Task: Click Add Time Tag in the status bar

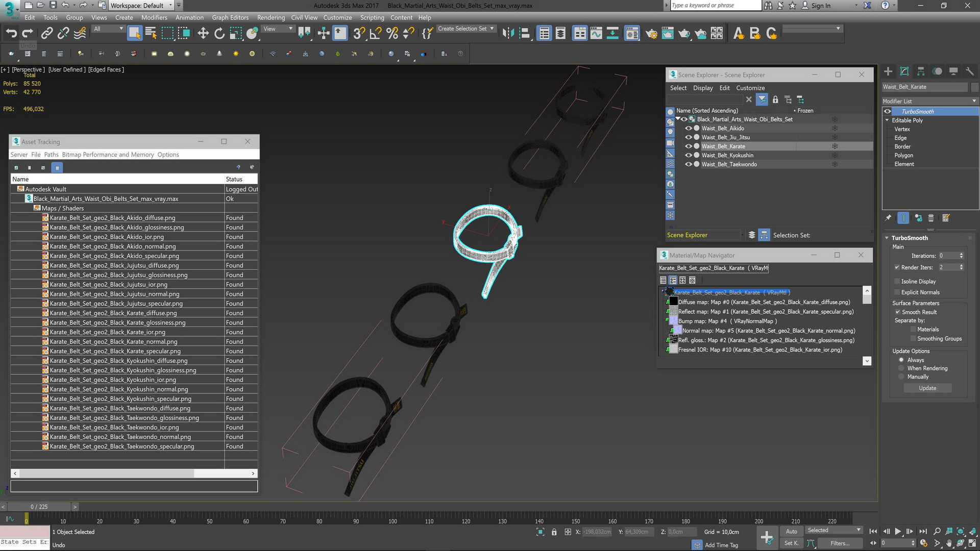Action: click(x=721, y=545)
